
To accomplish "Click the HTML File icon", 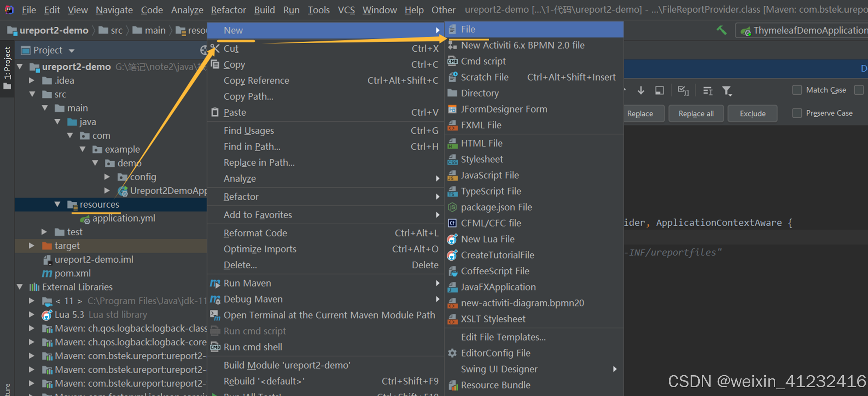I will [452, 143].
